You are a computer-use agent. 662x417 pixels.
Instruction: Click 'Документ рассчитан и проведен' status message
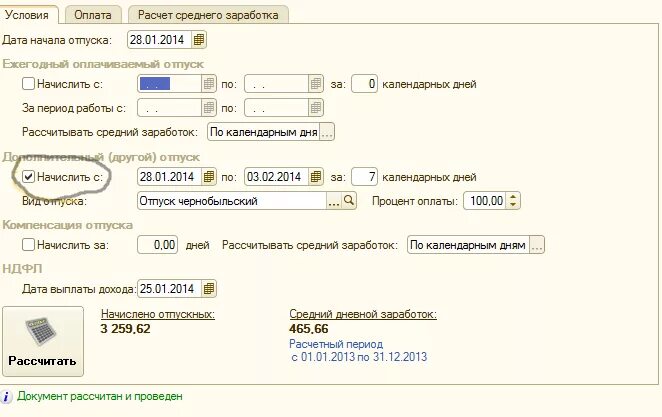point(100,397)
